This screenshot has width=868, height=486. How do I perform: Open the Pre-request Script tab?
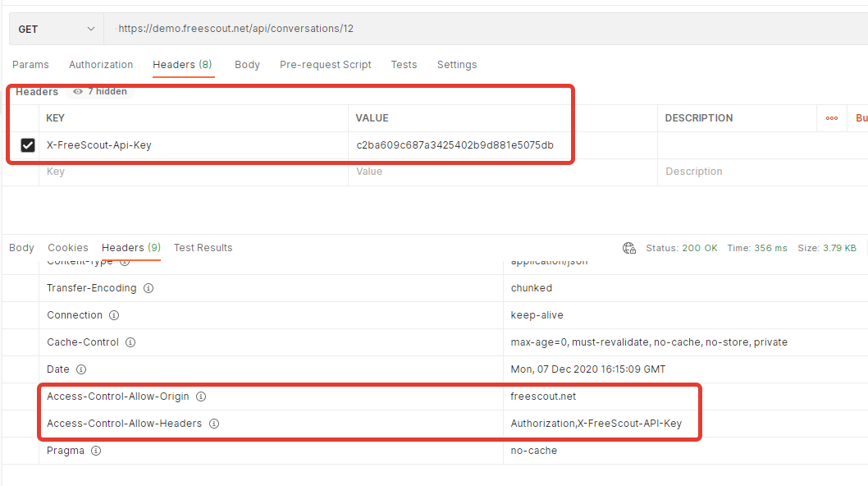pyautogui.click(x=326, y=65)
